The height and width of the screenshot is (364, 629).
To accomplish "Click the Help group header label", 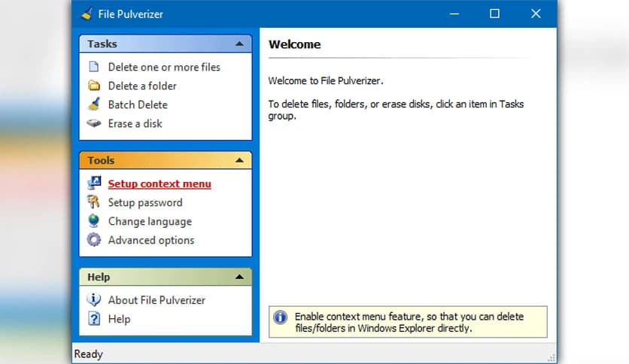I will pyautogui.click(x=99, y=277).
